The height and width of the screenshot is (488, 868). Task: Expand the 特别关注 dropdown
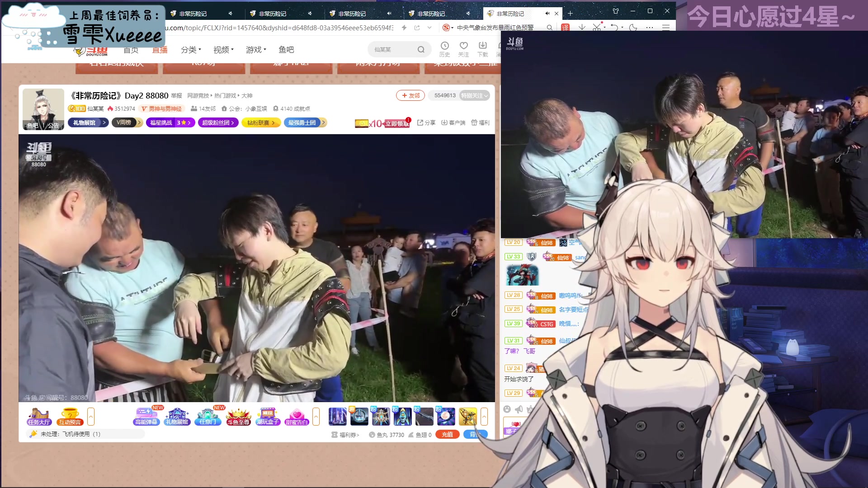(474, 95)
